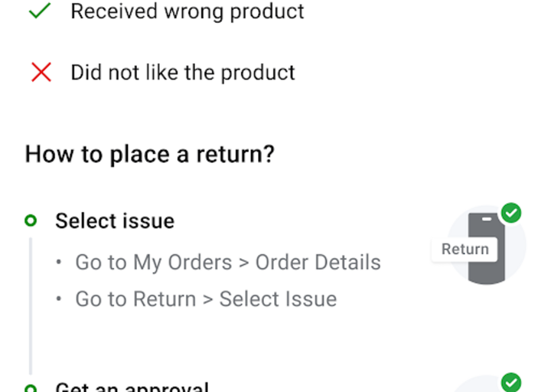The height and width of the screenshot is (392, 551).
Task: Click the green checkmark beside Received wrong product
Action: click(40, 11)
